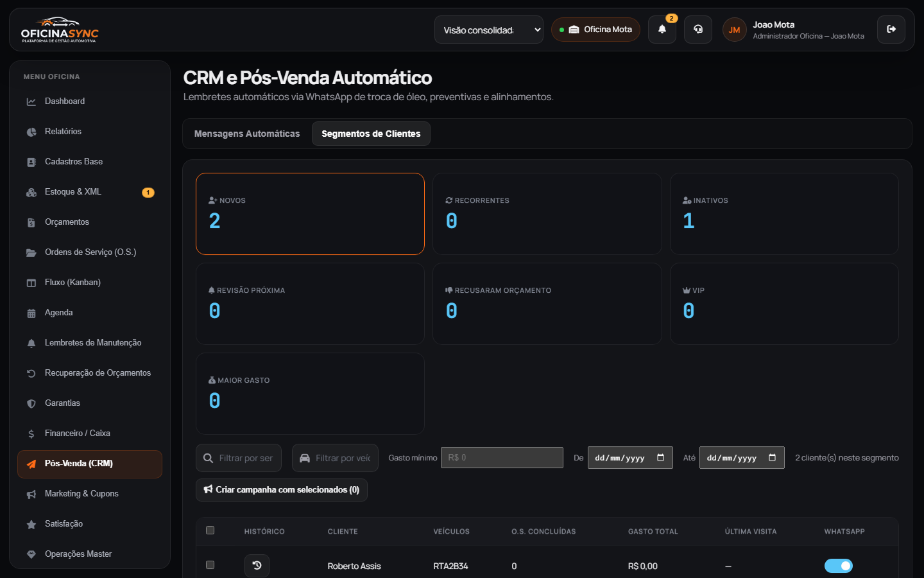Click the Relatórios pie chart icon
Screen dimensions: 924x578
31,132
